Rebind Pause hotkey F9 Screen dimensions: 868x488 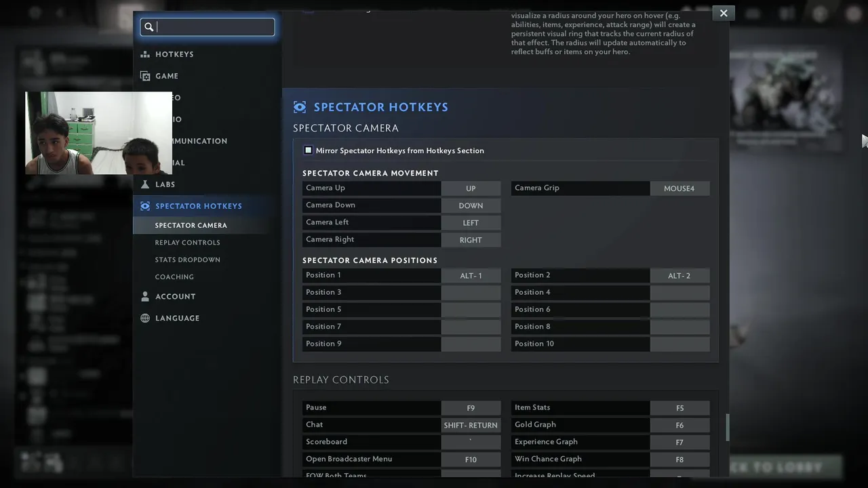point(471,408)
